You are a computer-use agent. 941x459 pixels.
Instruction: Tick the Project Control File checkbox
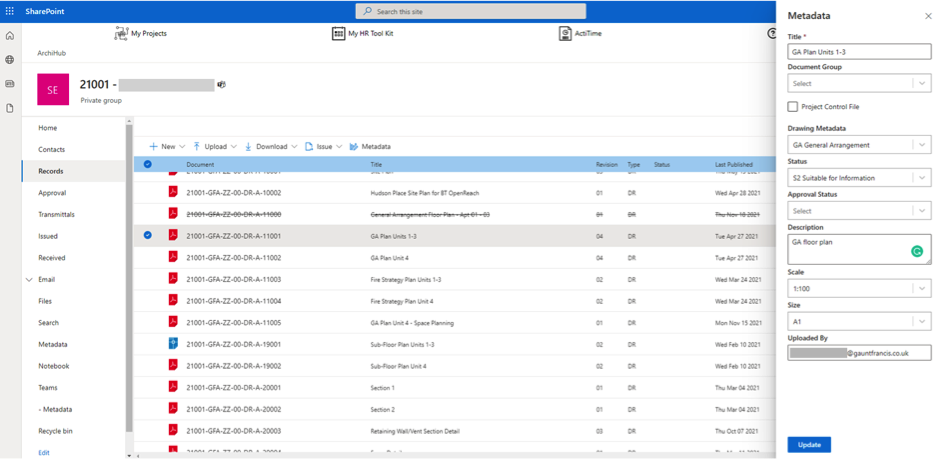[x=793, y=106]
